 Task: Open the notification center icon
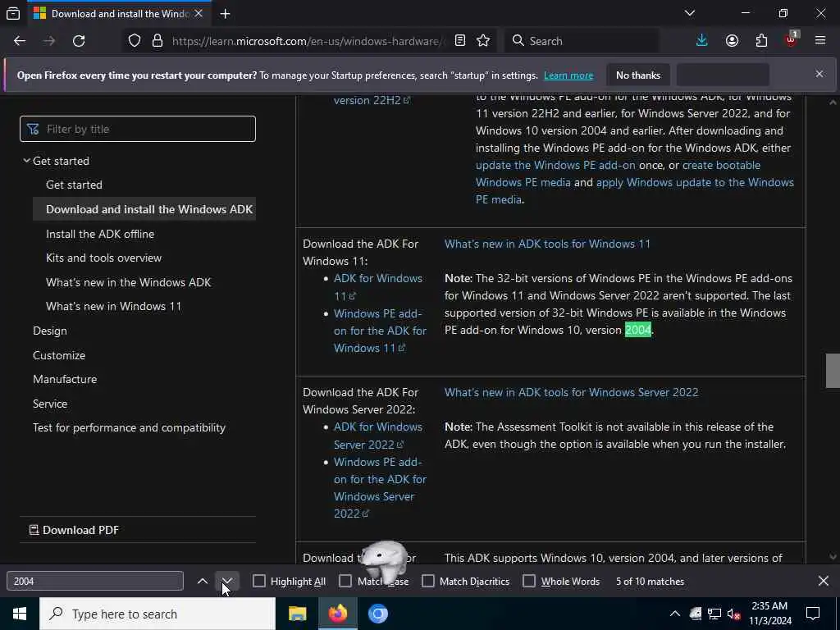point(813,614)
